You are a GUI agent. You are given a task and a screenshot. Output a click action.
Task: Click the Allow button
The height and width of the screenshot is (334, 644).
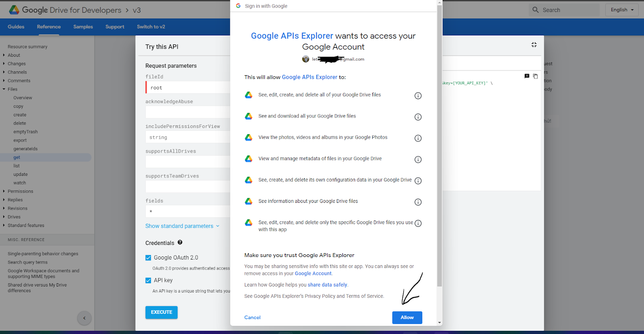tap(407, 318)
